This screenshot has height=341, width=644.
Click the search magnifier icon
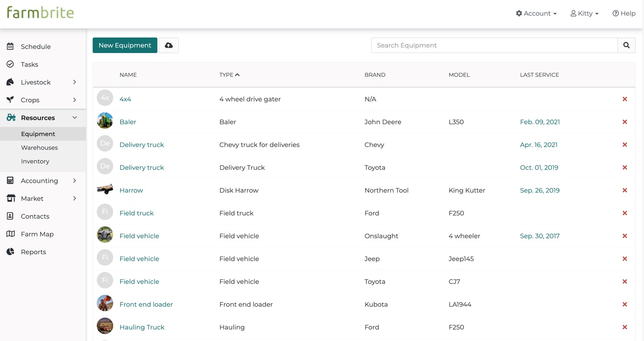pyautogui.click(x=626, y=45)
